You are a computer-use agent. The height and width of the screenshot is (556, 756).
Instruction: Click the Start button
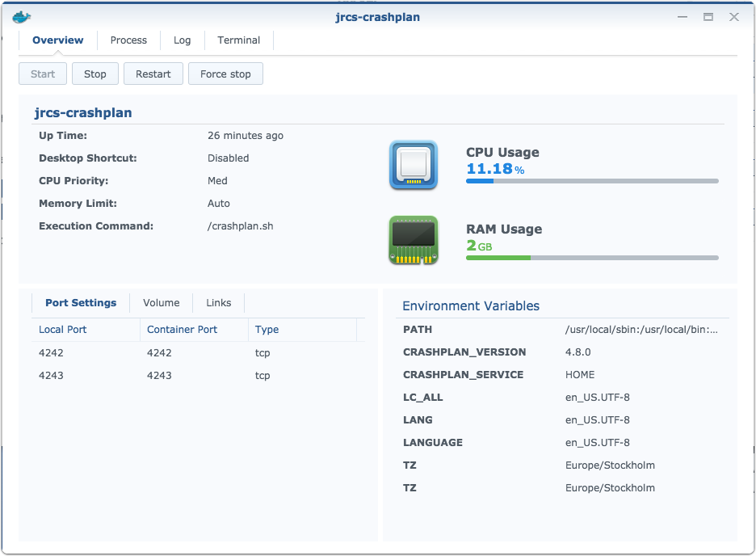pos(43,74)
